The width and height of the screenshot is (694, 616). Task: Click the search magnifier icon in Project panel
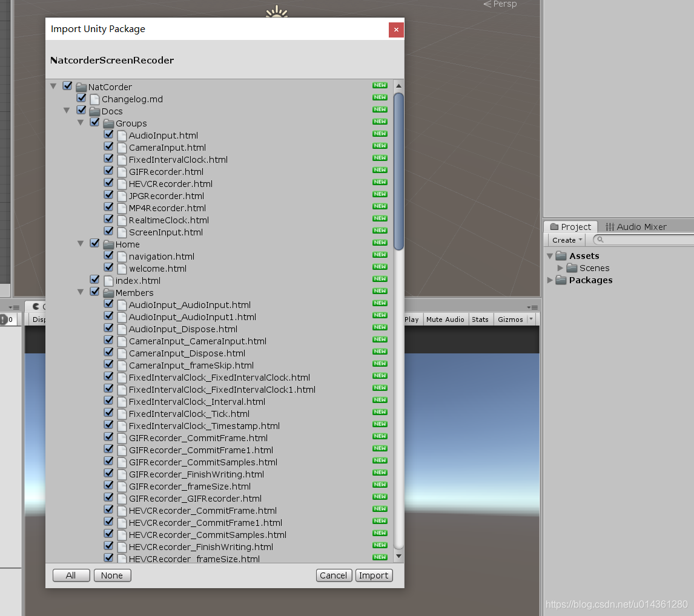(600, 240)
